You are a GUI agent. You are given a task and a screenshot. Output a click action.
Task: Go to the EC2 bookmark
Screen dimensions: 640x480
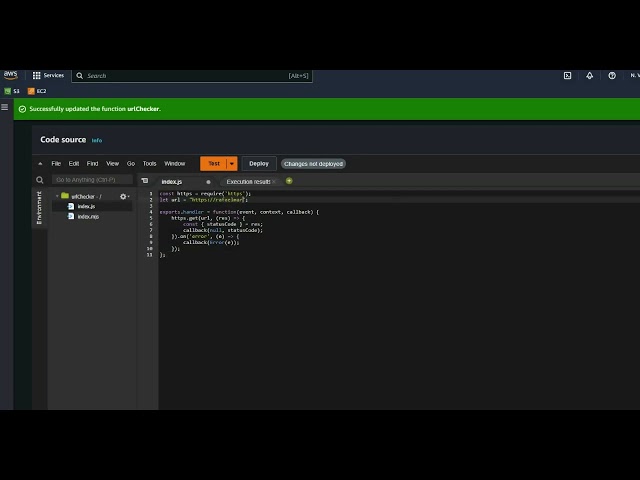coord(37,91)
